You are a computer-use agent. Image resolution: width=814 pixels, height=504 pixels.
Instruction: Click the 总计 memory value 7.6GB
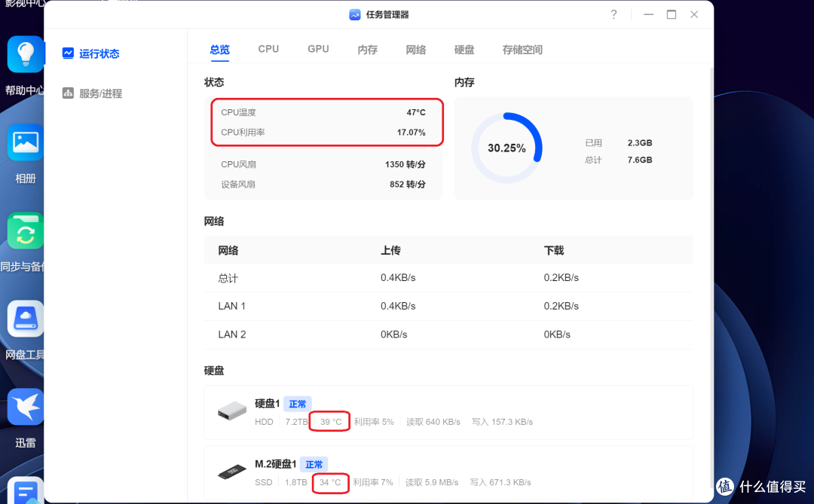click(x=640, y=160)
